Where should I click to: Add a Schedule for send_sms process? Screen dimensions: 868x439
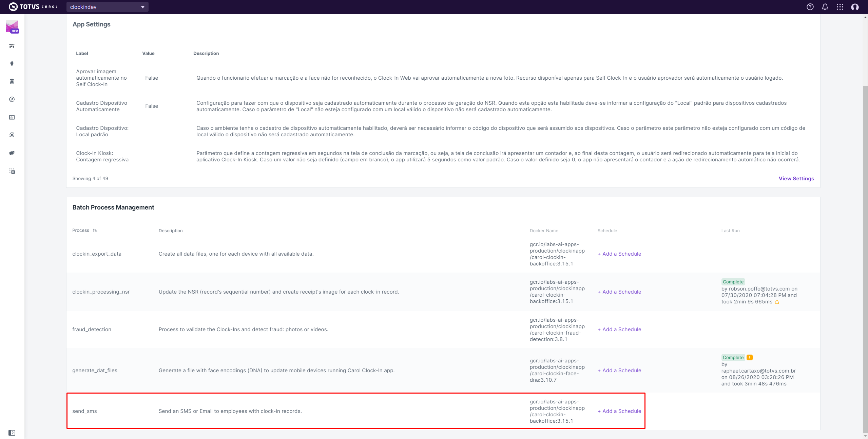619,411
